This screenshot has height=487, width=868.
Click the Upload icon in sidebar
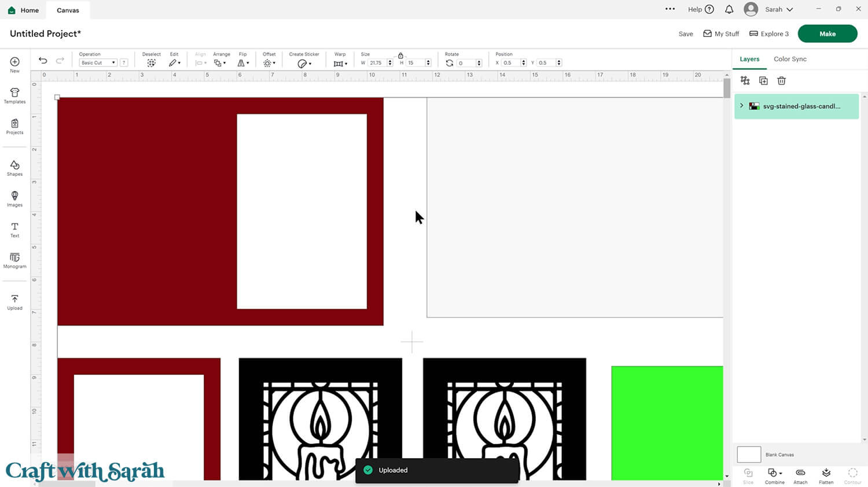click(x=14, y=302)
